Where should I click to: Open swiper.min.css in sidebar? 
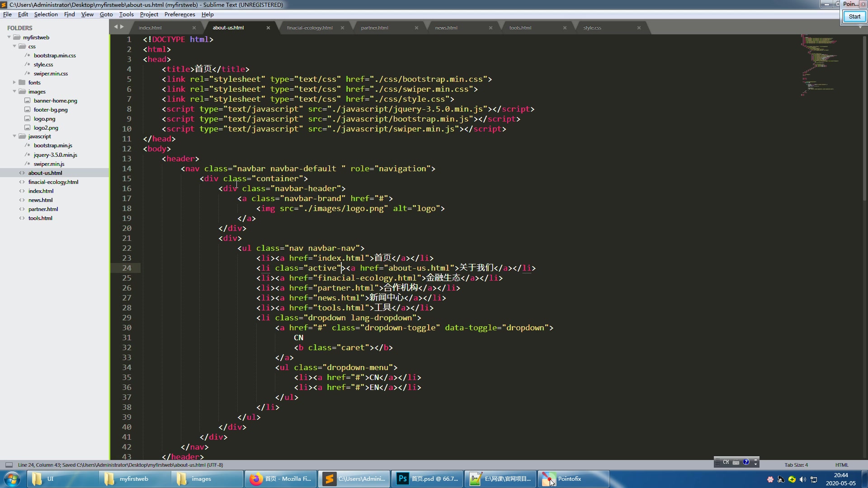pyautogui.click(x=51, y=74)
